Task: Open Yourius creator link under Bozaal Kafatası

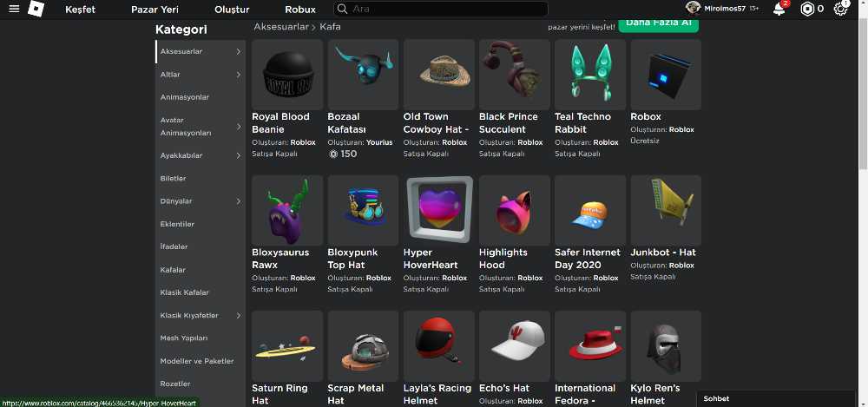Action: (379, 142)
